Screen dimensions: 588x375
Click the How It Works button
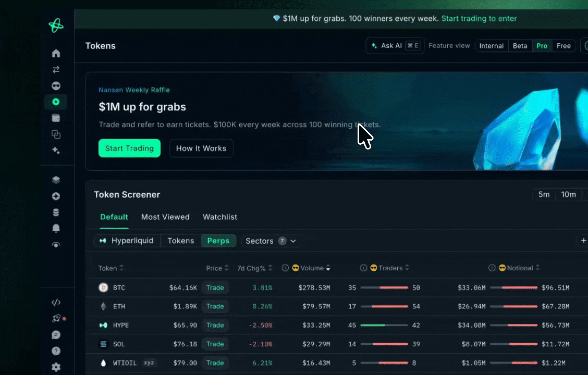click(x=201, y=148)
